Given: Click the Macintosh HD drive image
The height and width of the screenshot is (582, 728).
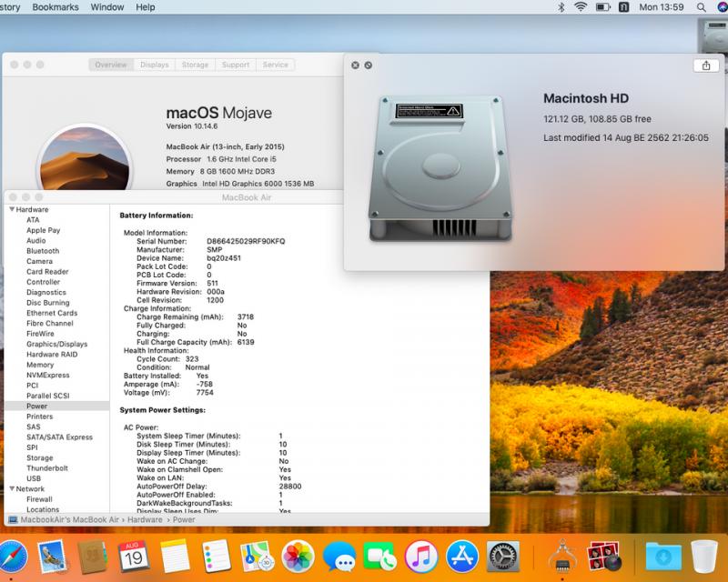Looking at the screenshot, I should (440, 168).
